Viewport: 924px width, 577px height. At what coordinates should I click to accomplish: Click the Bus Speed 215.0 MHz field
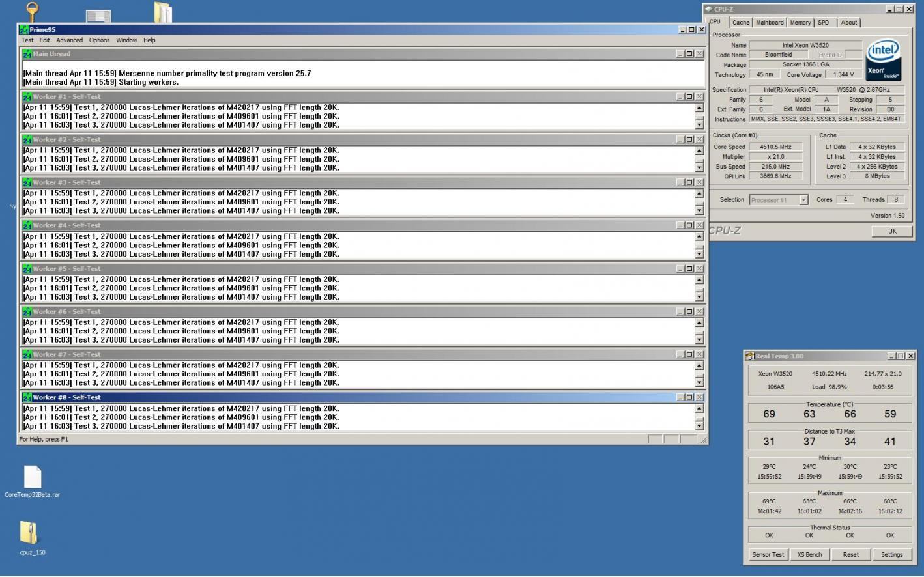(x=775, y=167)
